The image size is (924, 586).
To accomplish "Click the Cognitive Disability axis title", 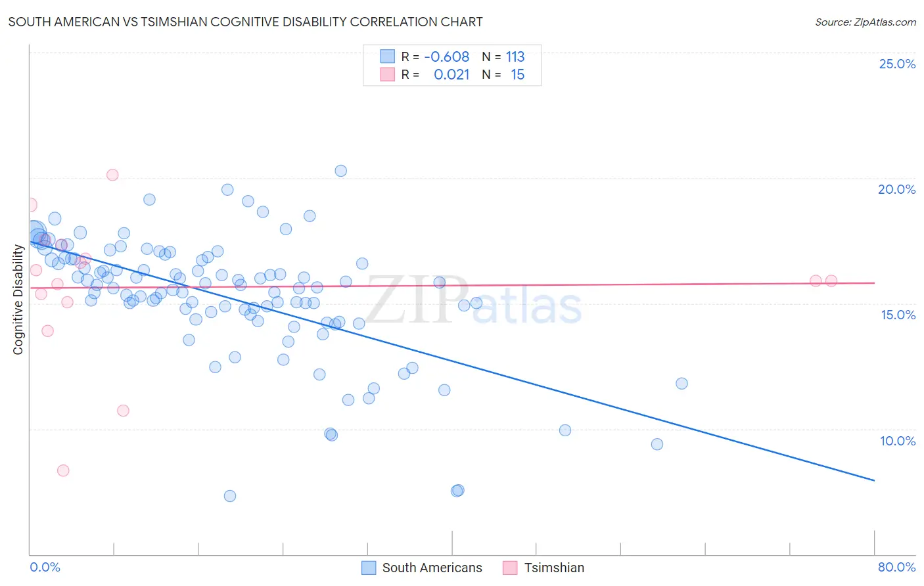I will pyautogui.click(x=18, y=300).
